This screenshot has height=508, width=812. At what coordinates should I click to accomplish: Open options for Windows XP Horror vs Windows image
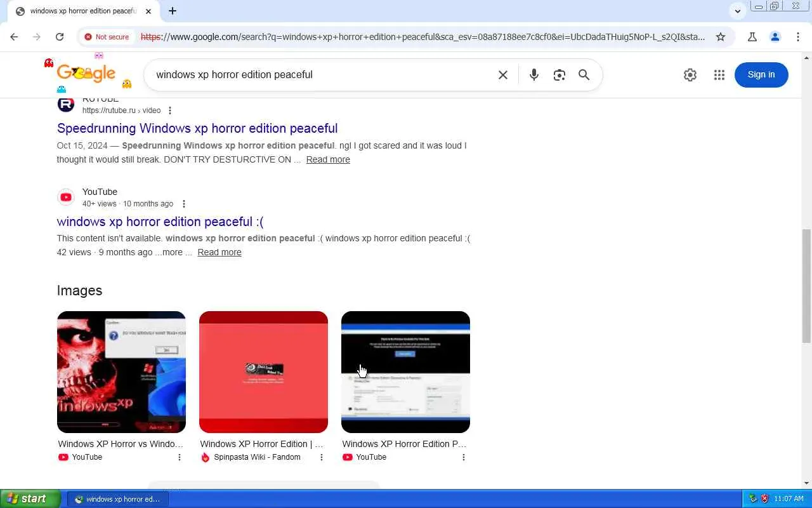(x=180, y=457)
